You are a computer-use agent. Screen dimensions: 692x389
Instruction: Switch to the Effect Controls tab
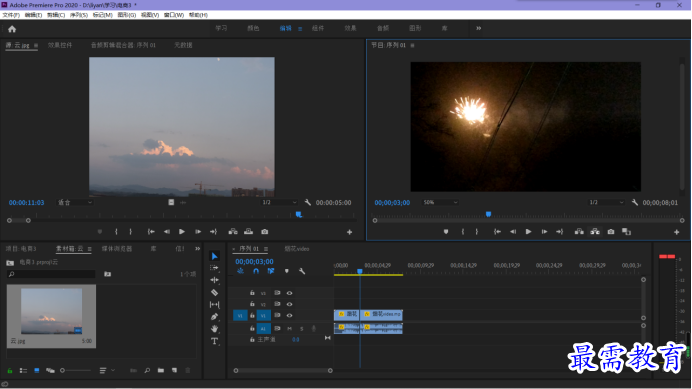click(x=60, y=45)
